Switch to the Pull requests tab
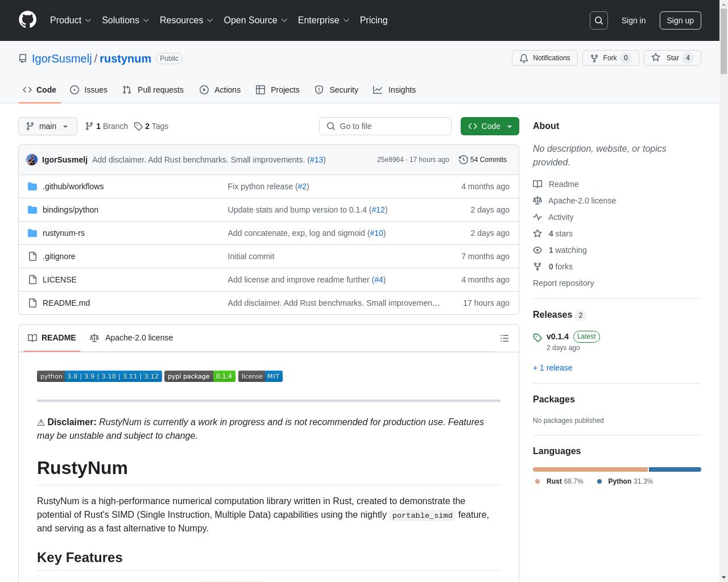This screenshot has height=582, width=728. (153, 90)
